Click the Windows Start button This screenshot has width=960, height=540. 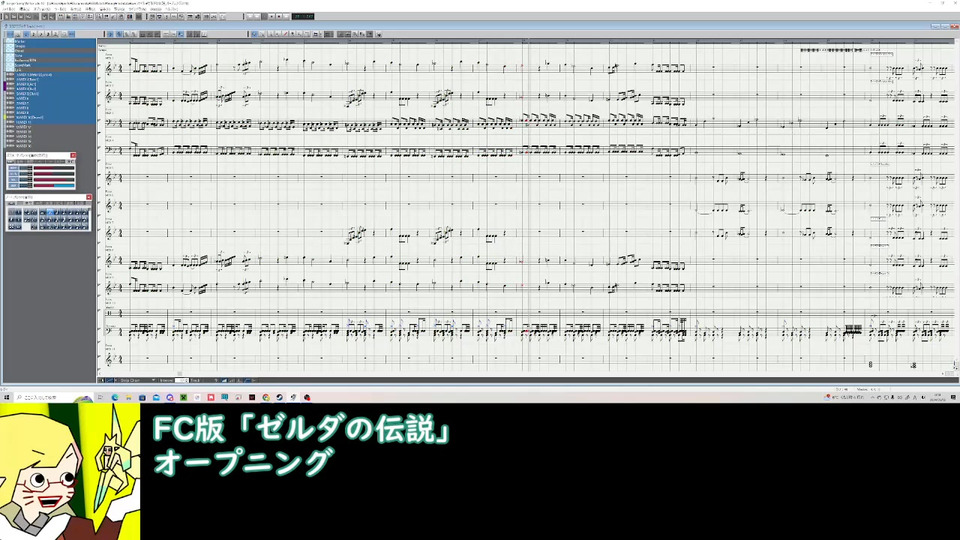tap(7, 397)
